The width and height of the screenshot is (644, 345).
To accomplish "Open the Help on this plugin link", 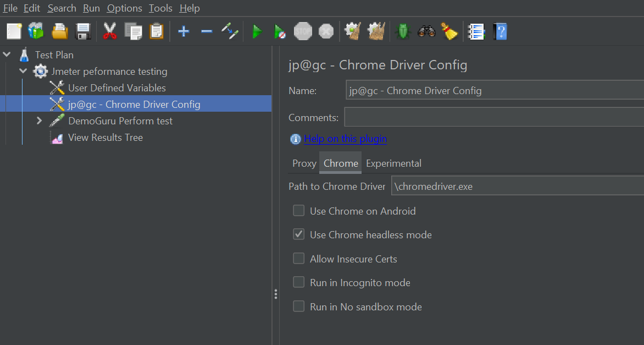I will click(345, 139).
